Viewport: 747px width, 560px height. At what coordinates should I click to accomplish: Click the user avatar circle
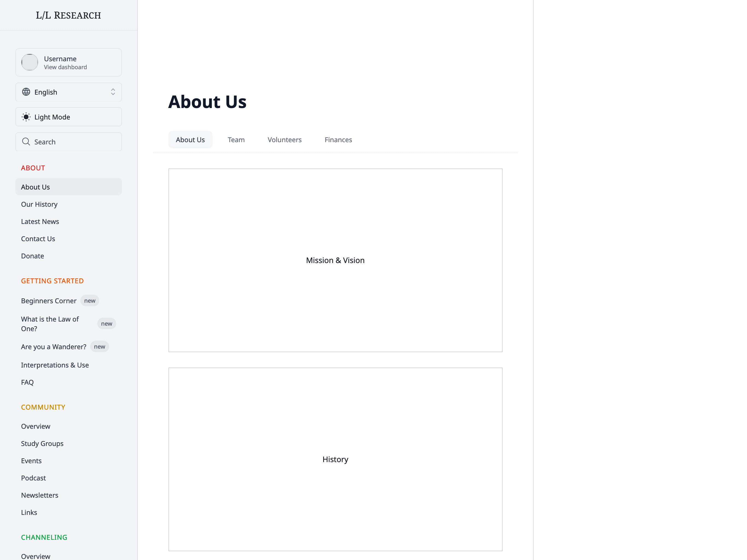click(30, 62)
